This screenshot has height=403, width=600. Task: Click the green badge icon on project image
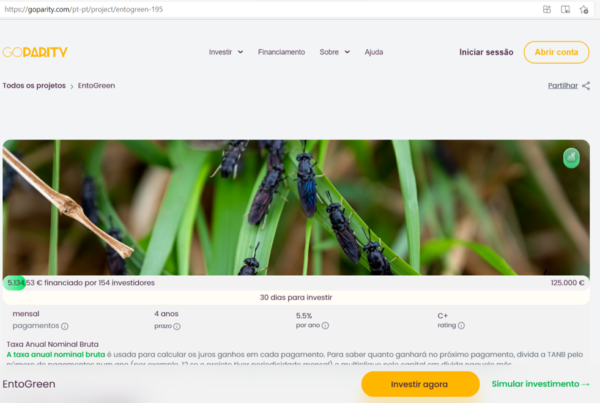point(571,158)
